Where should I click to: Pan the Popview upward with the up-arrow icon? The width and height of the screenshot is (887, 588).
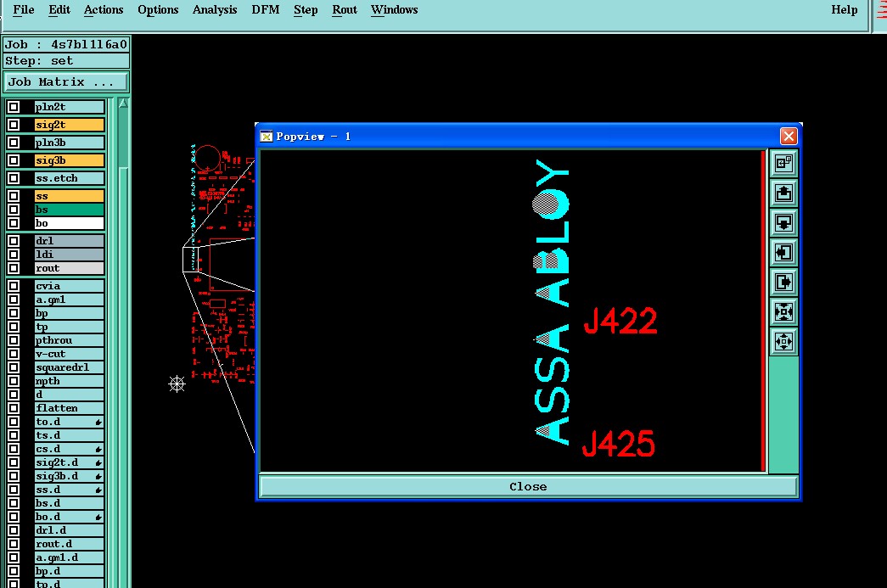[783, 193]
